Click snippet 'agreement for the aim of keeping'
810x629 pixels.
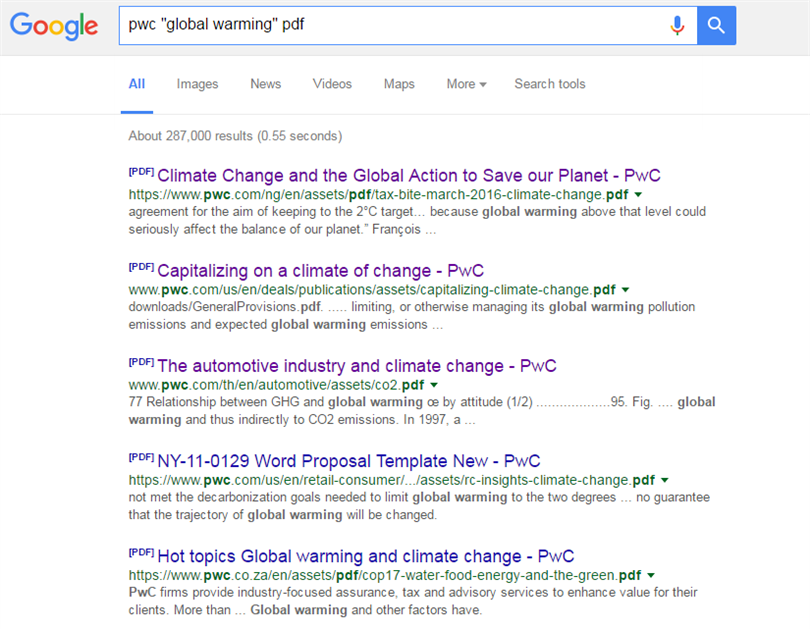(x=417, y=221)
